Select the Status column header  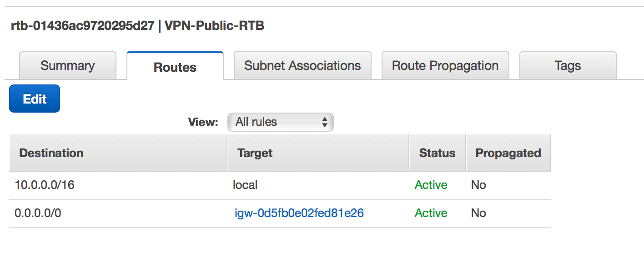(437, 153)
